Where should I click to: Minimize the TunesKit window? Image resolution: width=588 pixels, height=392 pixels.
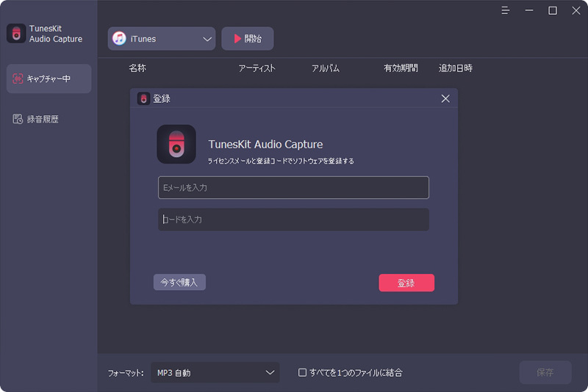click(529, 10)
